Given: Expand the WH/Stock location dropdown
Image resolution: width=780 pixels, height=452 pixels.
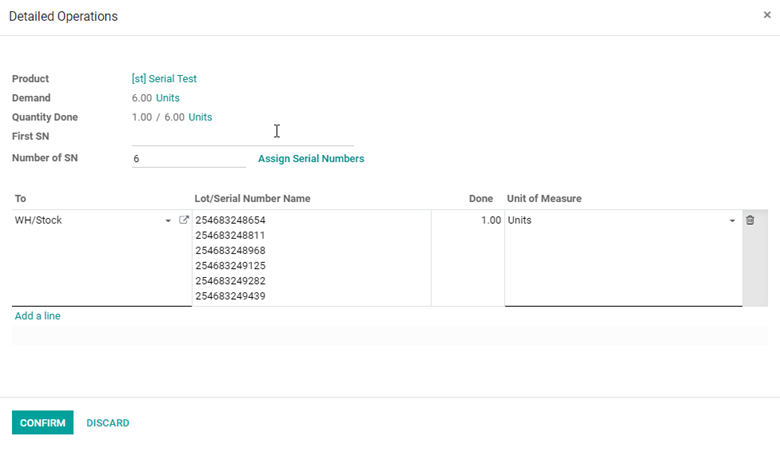Looking at the screenshot, I should tap(168, 220).
